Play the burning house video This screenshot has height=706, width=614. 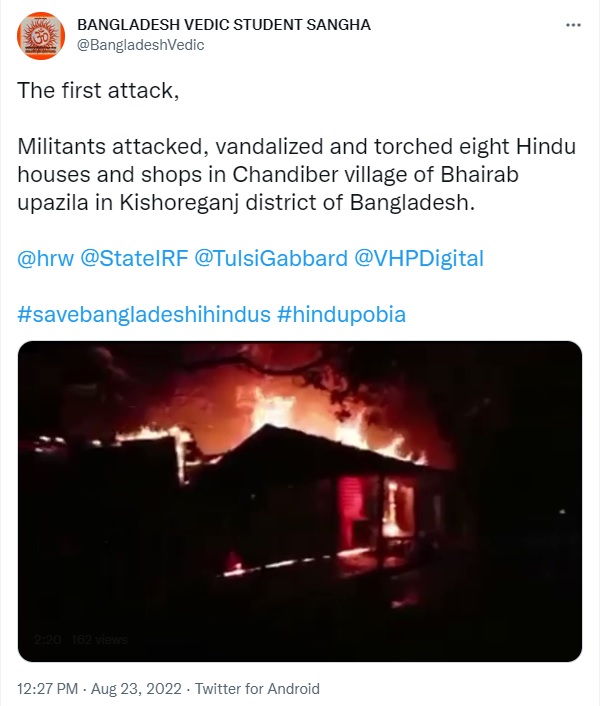tap(300, 500)
